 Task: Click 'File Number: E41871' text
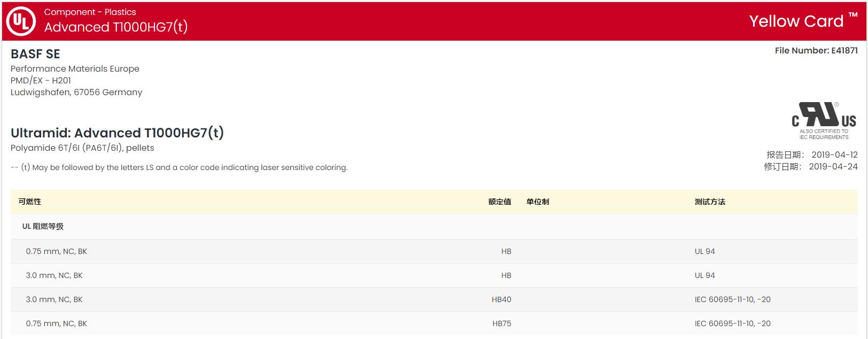click(816, 50)
